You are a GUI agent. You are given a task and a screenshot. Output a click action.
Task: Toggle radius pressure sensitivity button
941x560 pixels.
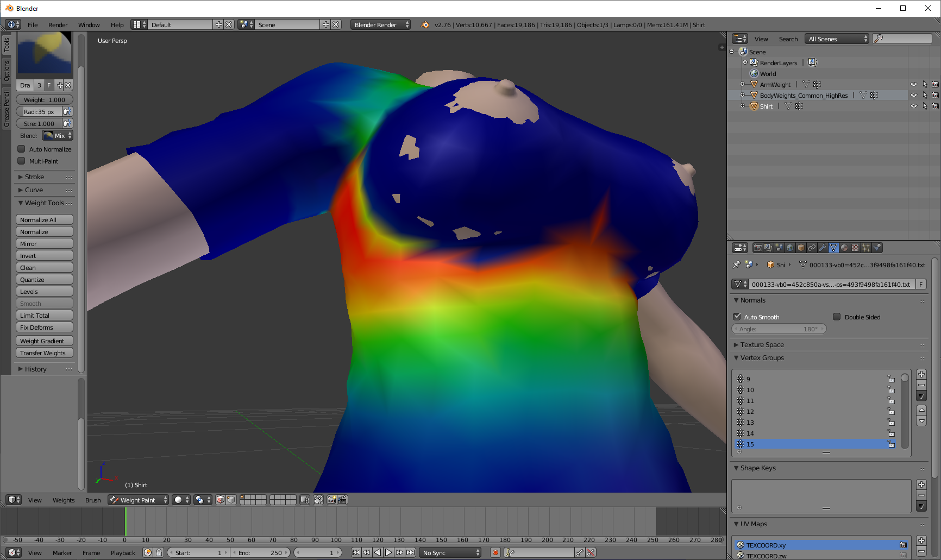67,111
